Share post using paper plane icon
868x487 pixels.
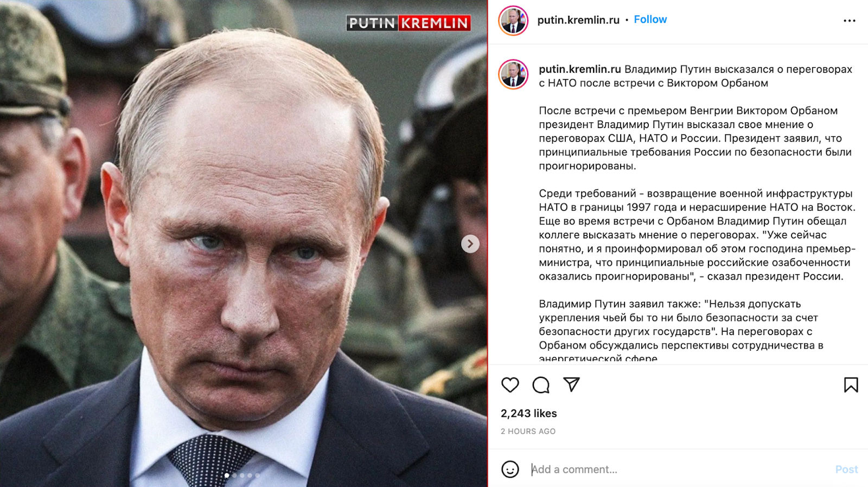[571, 384]
